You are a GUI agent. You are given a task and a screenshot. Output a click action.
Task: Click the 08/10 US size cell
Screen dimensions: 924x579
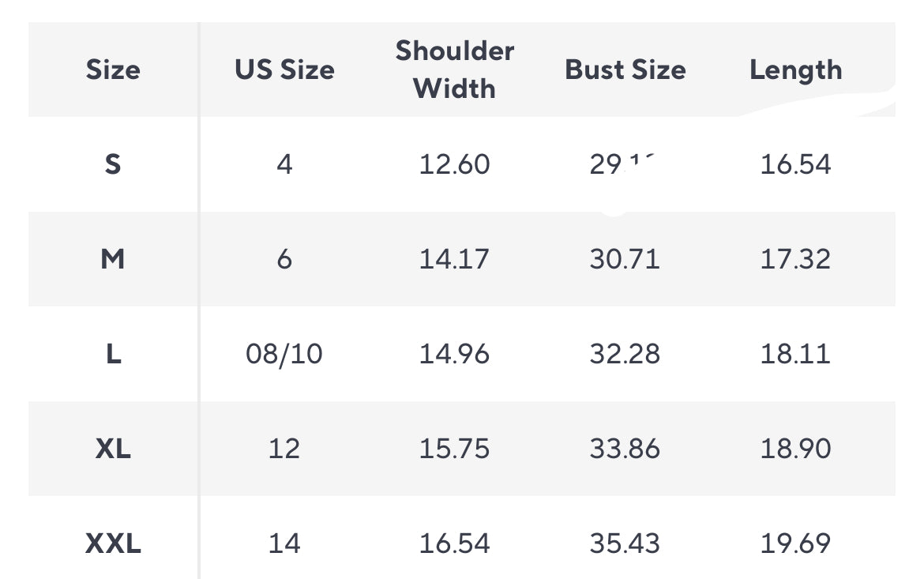tap(284, 354)
